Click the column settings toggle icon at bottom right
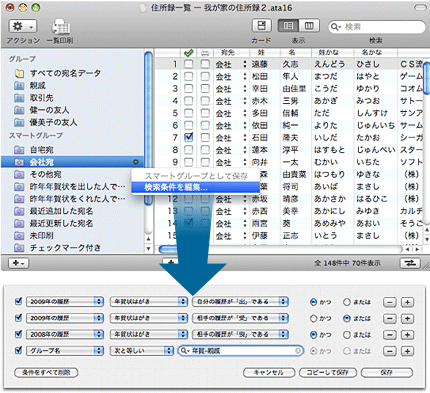This screenshot has height=393, width=430. [410, 263]
